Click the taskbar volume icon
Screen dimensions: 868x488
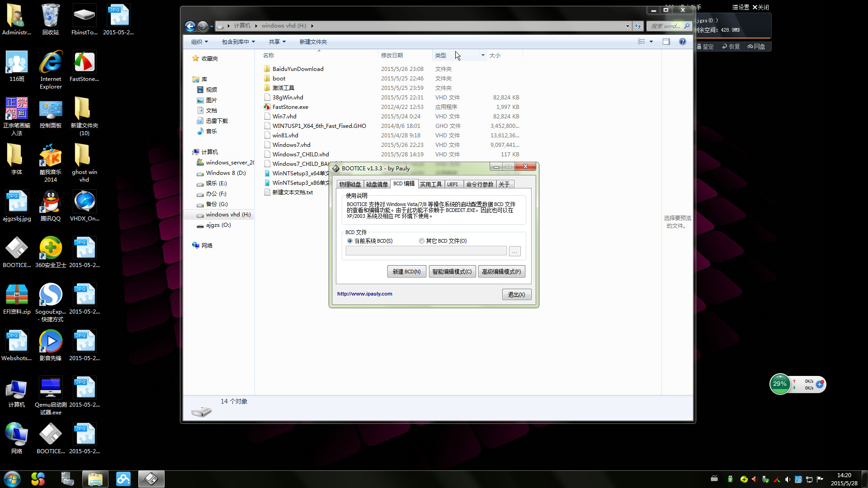pyautogui.click(x=788, y=479)
